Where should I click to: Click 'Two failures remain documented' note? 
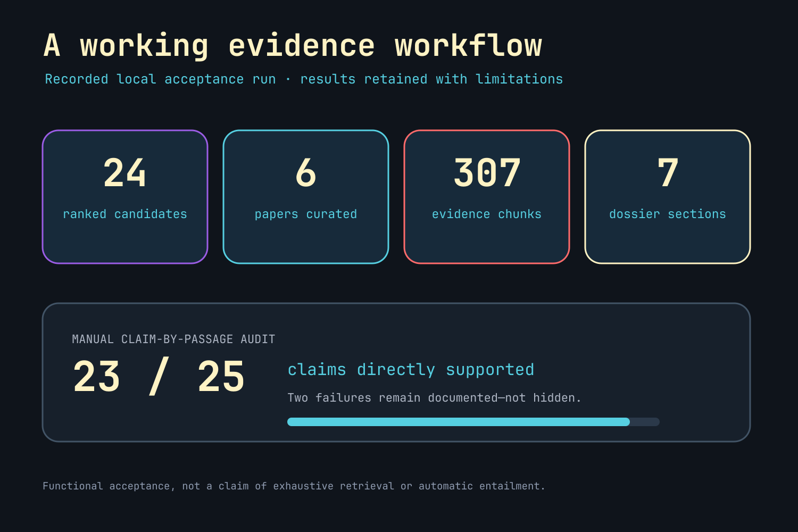434,398
